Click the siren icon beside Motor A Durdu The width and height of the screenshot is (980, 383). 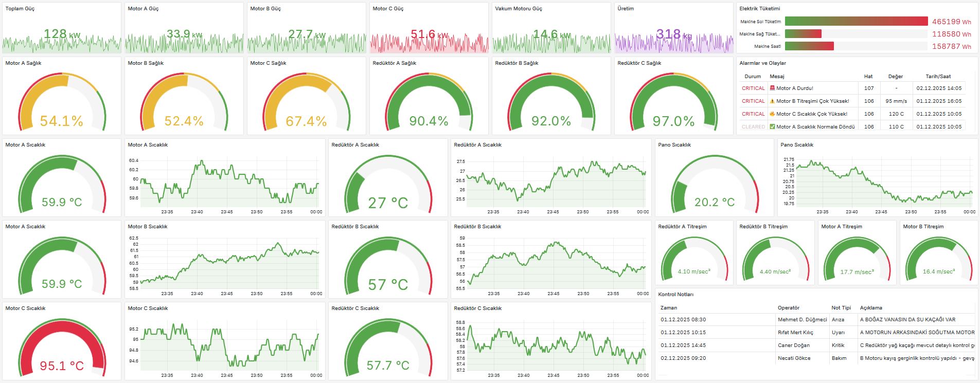(772, 88)
